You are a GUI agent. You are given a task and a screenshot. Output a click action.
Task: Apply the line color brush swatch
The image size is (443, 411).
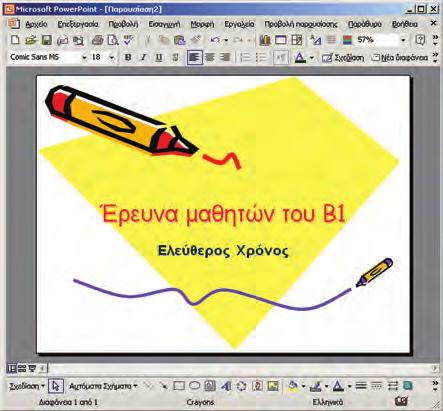315,386
